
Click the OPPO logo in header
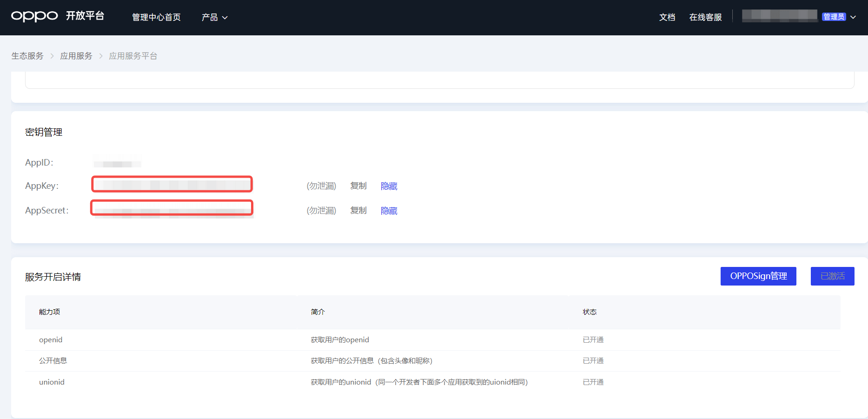(x=34, y=16)
